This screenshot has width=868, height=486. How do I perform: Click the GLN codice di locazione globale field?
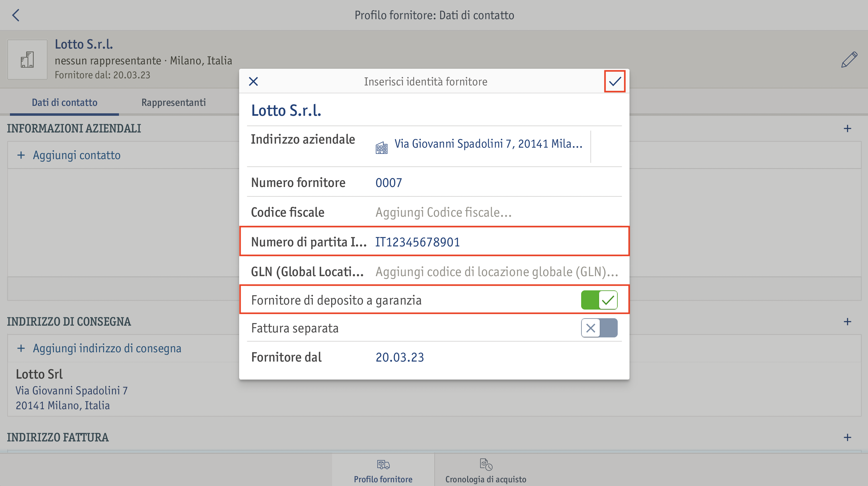pos(497,271)
